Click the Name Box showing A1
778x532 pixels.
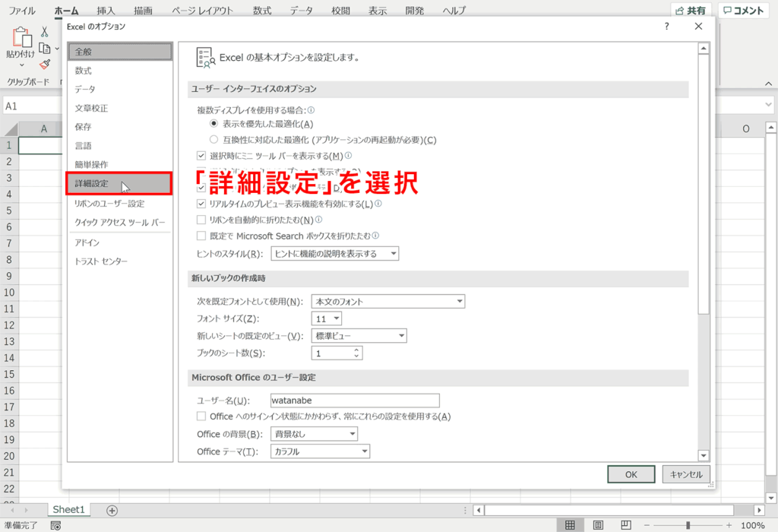point(33,106)
